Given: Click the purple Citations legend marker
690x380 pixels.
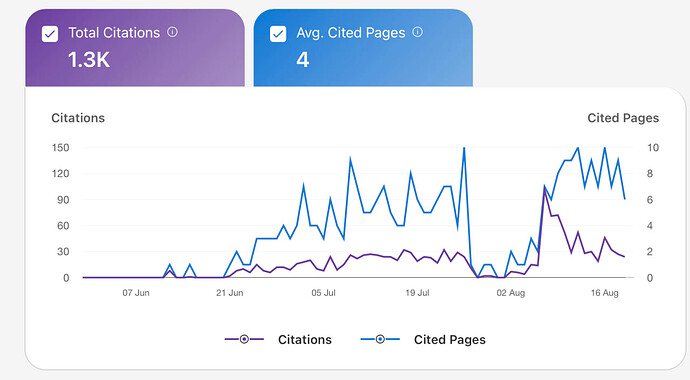Looking at the screenshot, I should [x=244, y=339].
